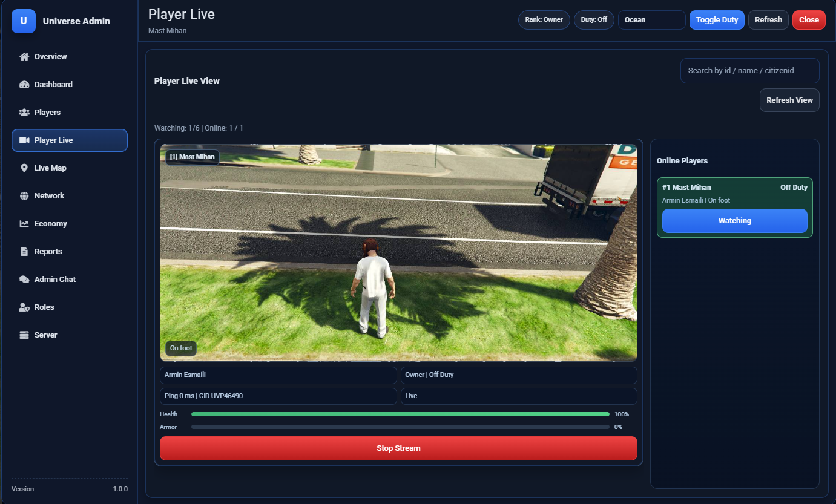This screenshot has height=504, width=836.
Task: Click the Players group icon
Action: pyautogui.click(x=24, y=113)
